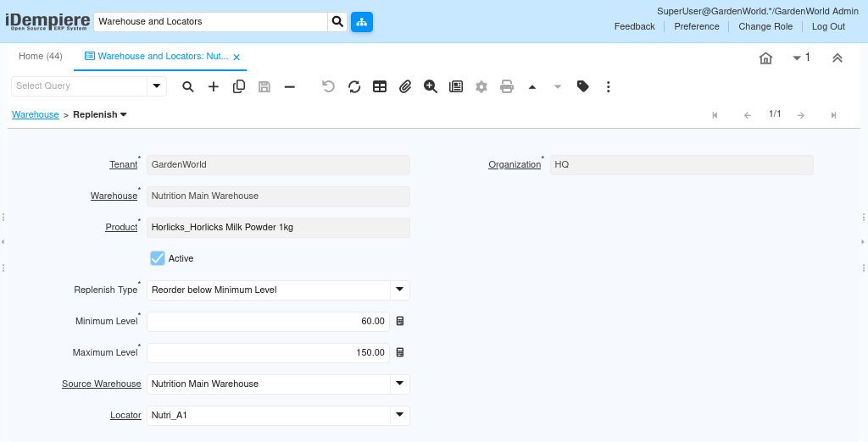
Task: Click the Log Out link
Action: [x=828, y=26]
